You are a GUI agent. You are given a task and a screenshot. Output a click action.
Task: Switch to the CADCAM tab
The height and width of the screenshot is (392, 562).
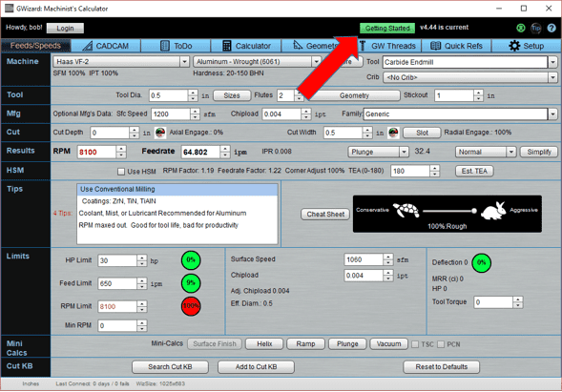105,46
